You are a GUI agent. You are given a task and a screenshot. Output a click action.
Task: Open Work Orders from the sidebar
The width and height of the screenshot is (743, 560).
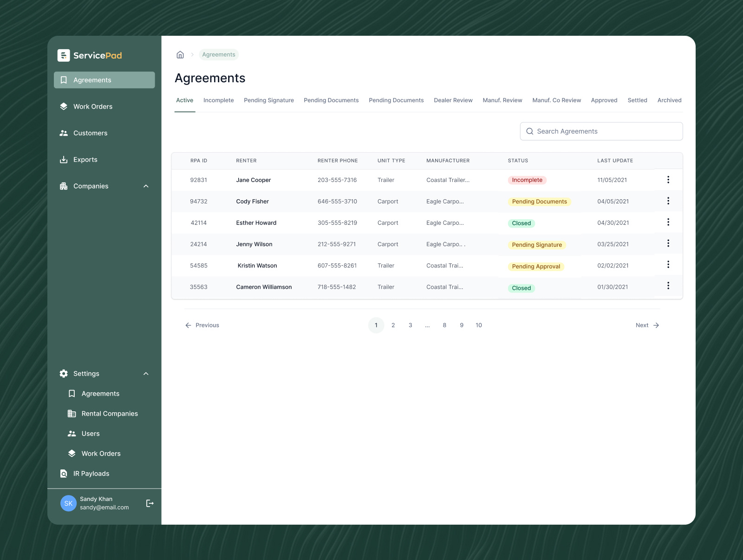[x=93, y=106]
